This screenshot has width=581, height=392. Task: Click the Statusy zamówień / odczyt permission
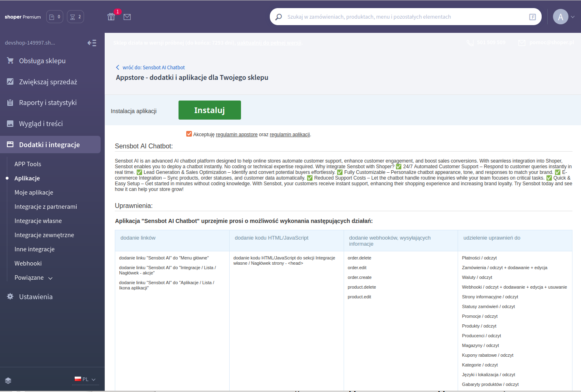[488, 306]
